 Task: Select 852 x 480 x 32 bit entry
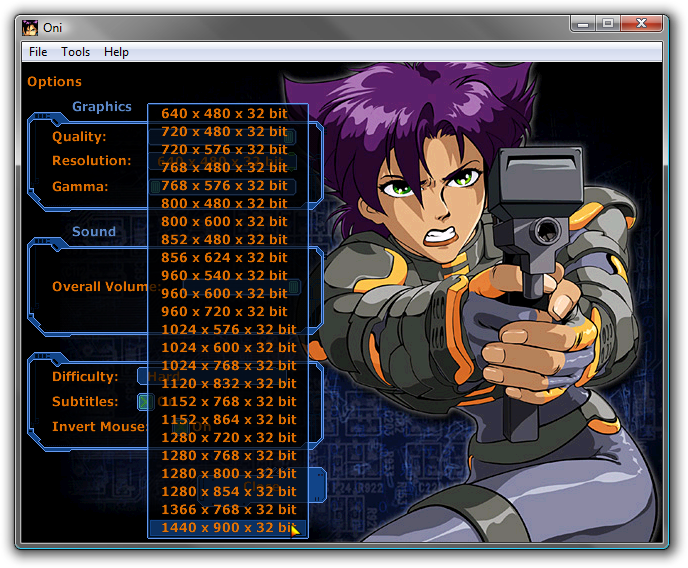(x=228, y=239)
